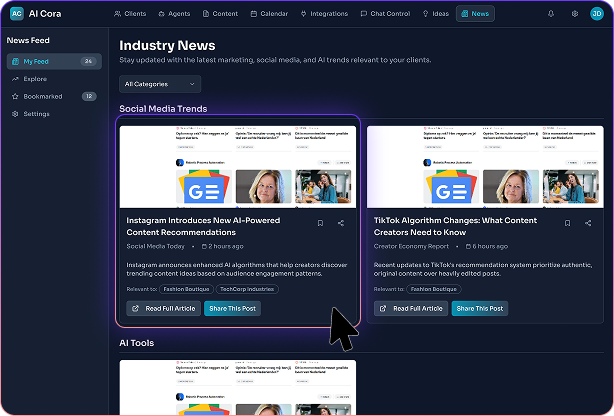Bookmark the TikTok Algorithm Changes article
Screen dimensions: 614x416
(x=567, y=223)
